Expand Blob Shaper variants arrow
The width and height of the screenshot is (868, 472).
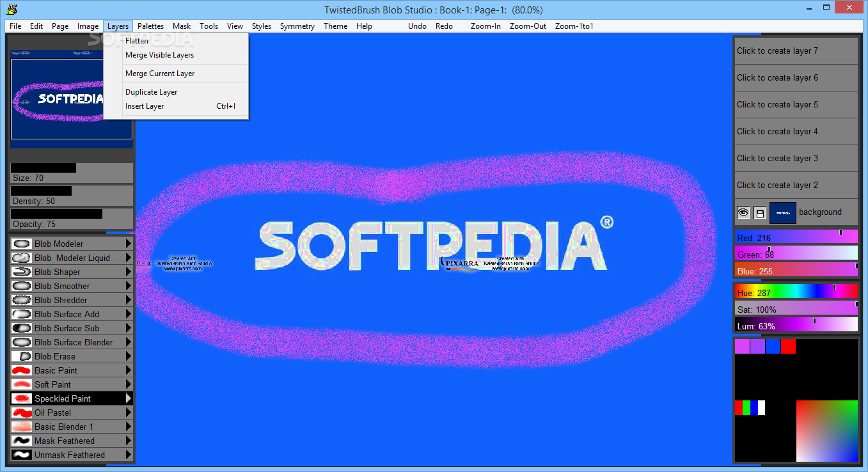tap(129, 272)
